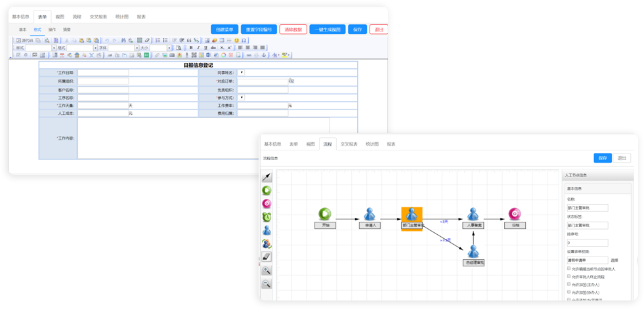Click the zoom in magnifier tool

coord(267,270)
